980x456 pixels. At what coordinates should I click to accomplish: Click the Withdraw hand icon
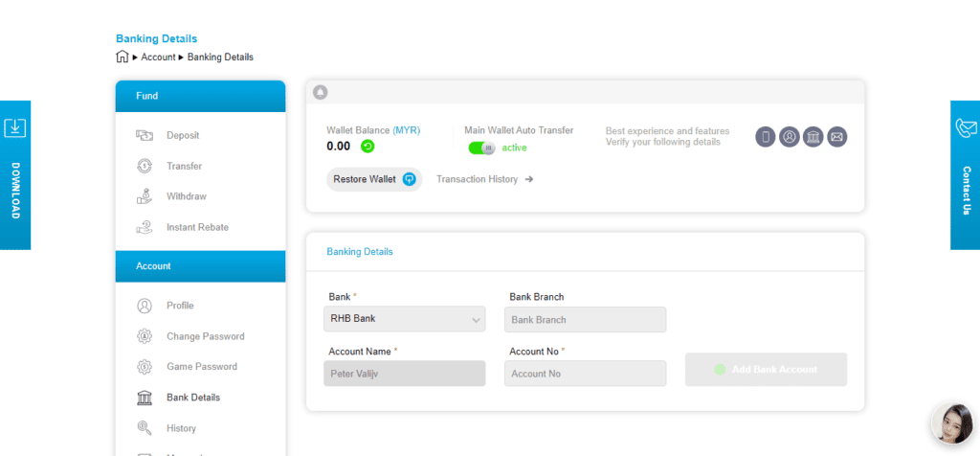[145, 195]
